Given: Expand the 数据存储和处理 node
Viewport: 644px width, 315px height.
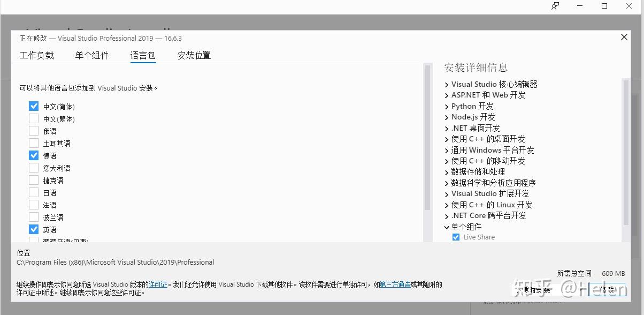Looking at the screenshot, I should pos(447,172).
